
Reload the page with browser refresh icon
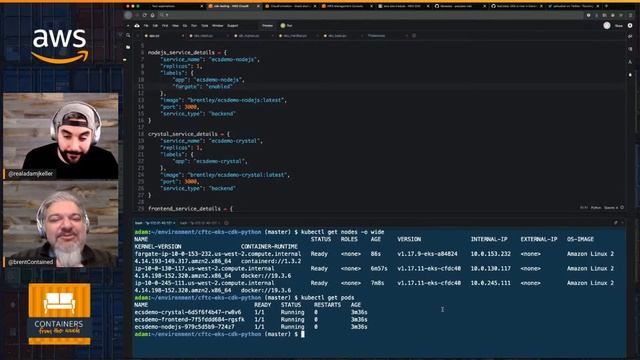pyautogui.click(x=144, y=15)
